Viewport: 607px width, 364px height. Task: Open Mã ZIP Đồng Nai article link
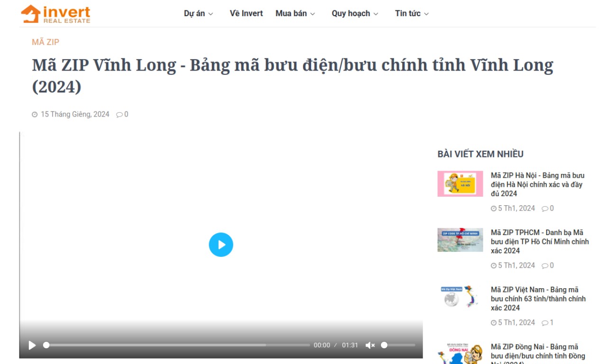[x=538, y=353]
